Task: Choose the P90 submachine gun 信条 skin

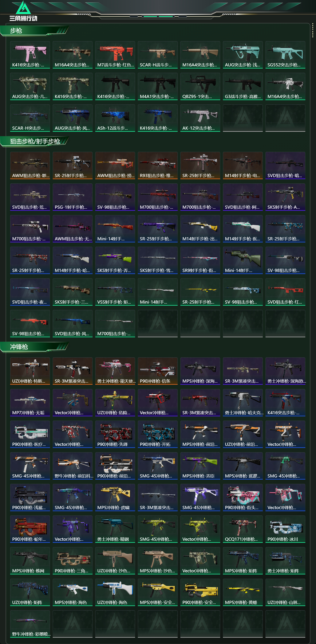Action: (158, 371)
